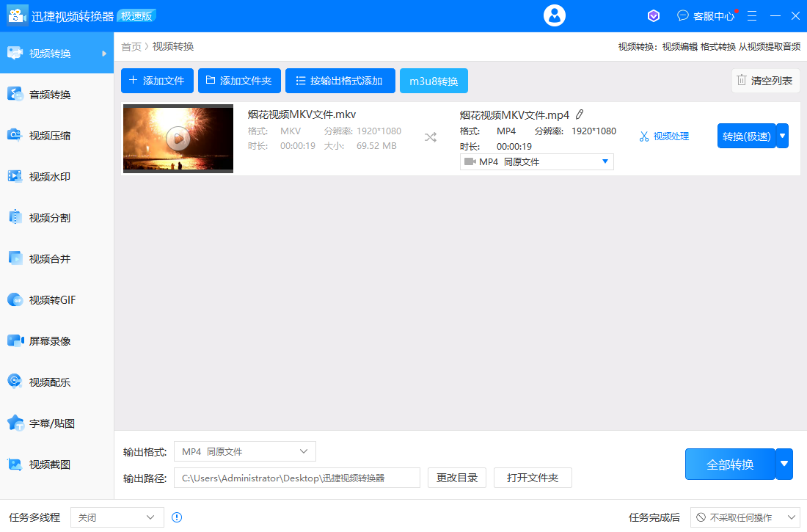Click the 视频截图 sidebar icon
Viewport: 807px width, 532px height.
[x=15, y=464]
